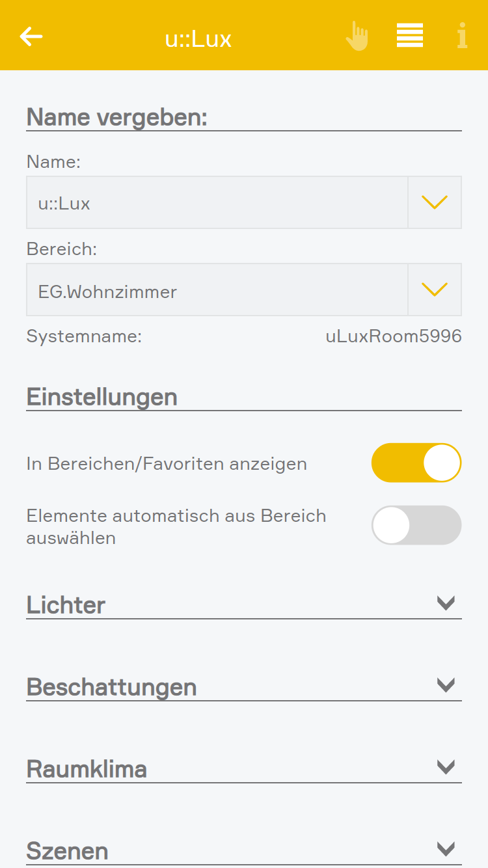488x868 pixels.
Task: Open the list menu icon
Action: 410,35
